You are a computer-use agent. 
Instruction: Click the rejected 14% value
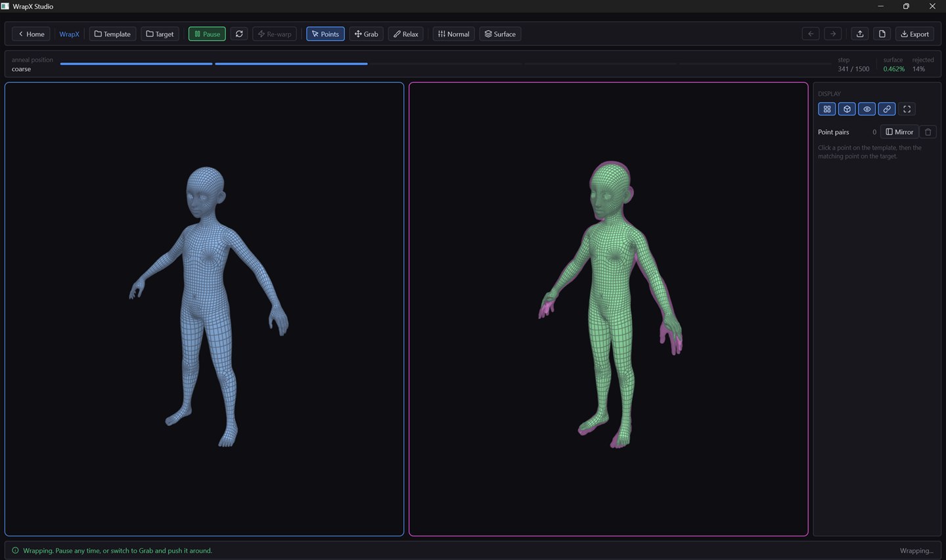[918, 69]
